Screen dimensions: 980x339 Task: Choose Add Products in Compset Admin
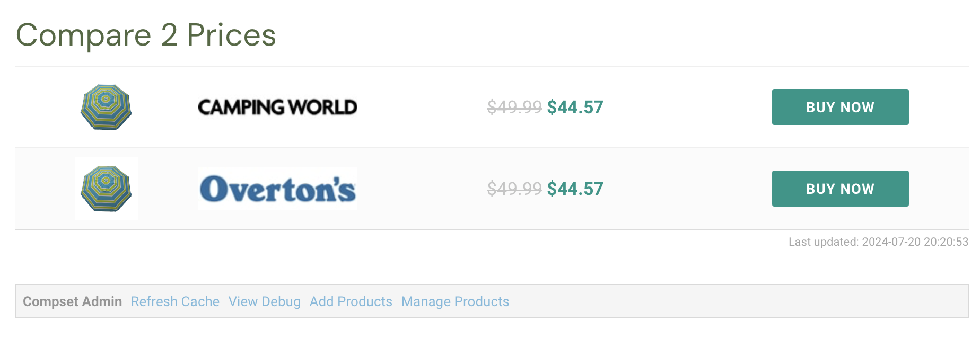tap(351, 301)
